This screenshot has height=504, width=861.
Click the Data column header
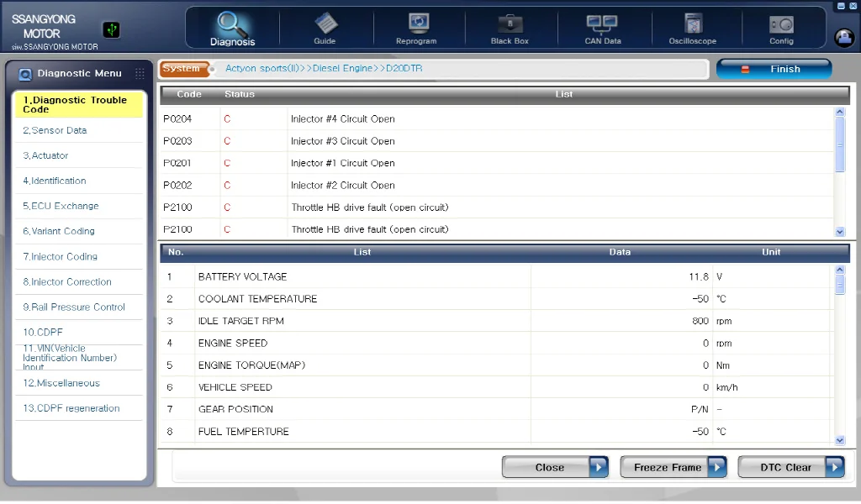[620, 252]
